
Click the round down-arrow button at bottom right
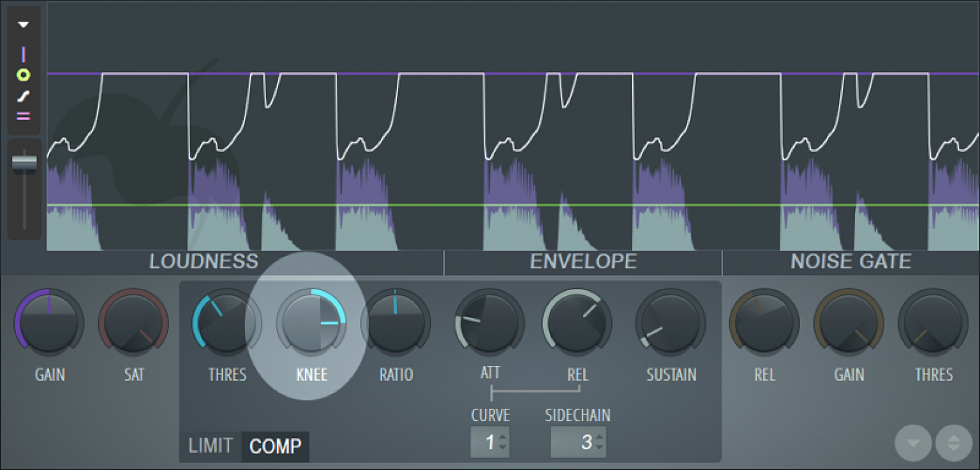914,443
